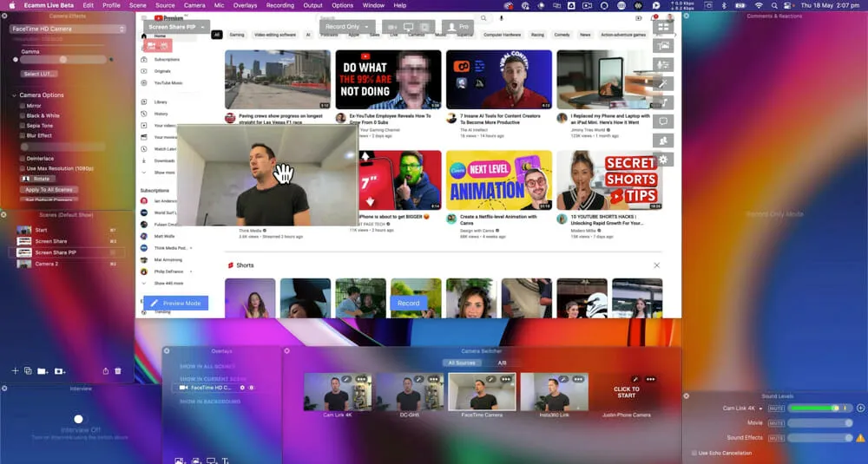Click the blue Record button

(409, 304)
